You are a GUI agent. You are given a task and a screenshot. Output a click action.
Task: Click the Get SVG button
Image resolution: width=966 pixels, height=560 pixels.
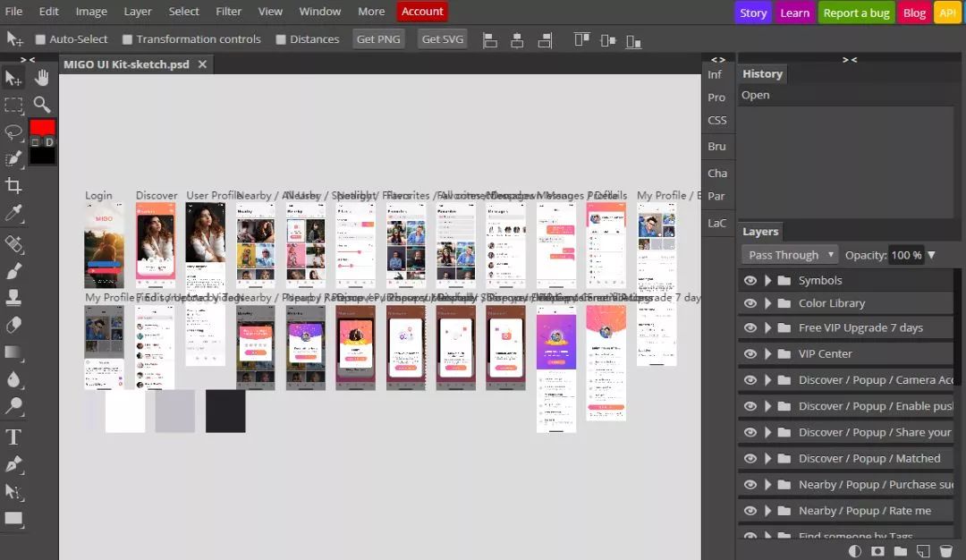click(x=443, y=38)
